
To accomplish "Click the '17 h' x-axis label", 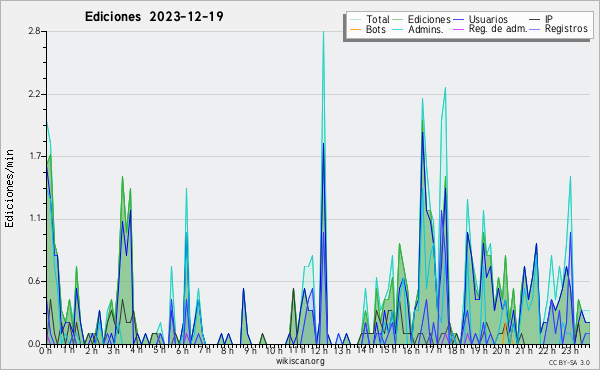I will click(433, 351).
